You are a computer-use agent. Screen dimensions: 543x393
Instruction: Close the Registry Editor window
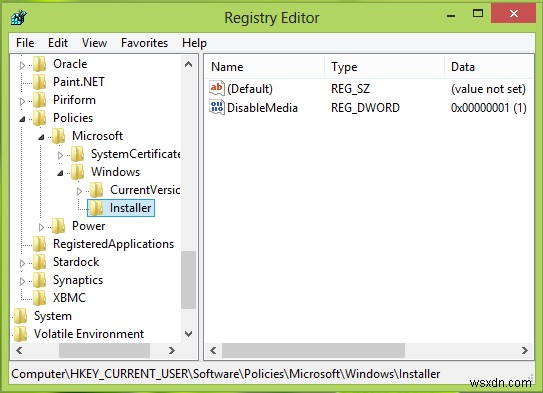[x=514, y=13]
